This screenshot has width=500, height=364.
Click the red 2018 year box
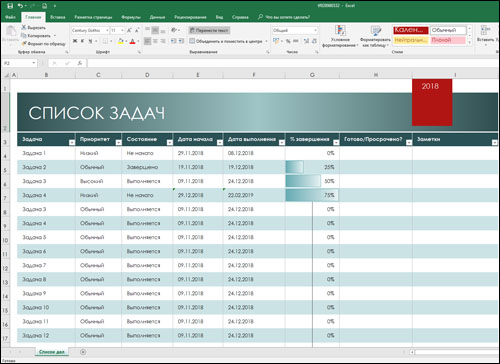pos(432,102)
